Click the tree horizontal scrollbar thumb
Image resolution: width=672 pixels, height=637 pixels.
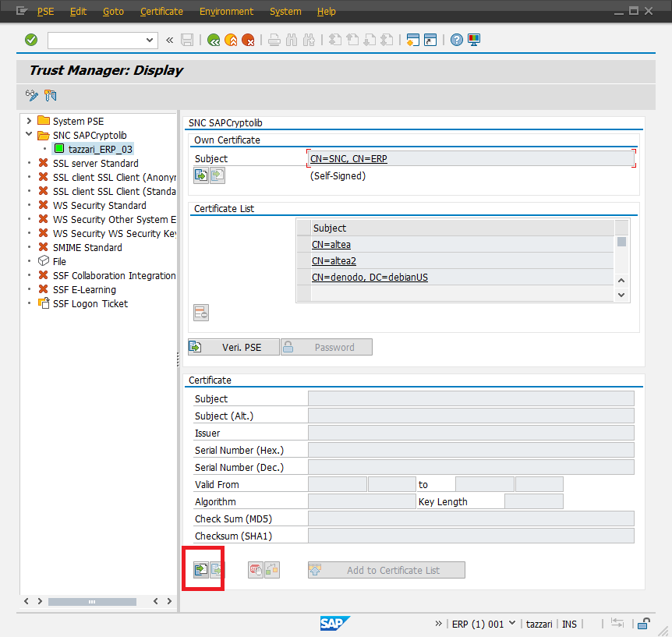point(92,601)
